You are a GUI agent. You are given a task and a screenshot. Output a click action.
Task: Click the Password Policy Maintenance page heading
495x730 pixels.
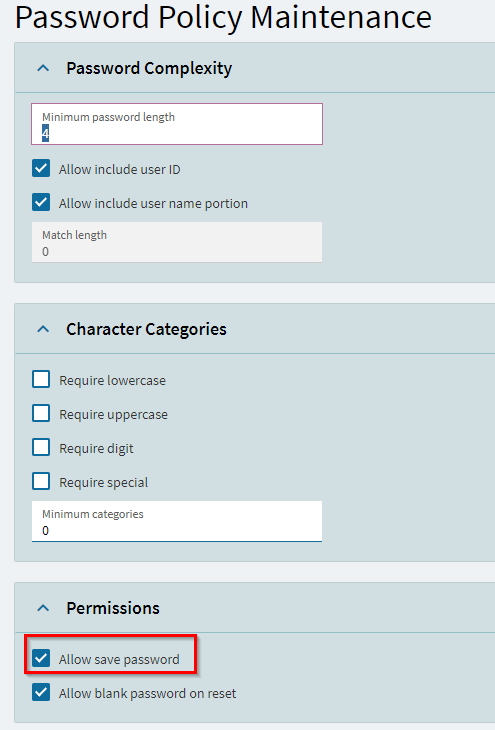[x=224, y=17]
